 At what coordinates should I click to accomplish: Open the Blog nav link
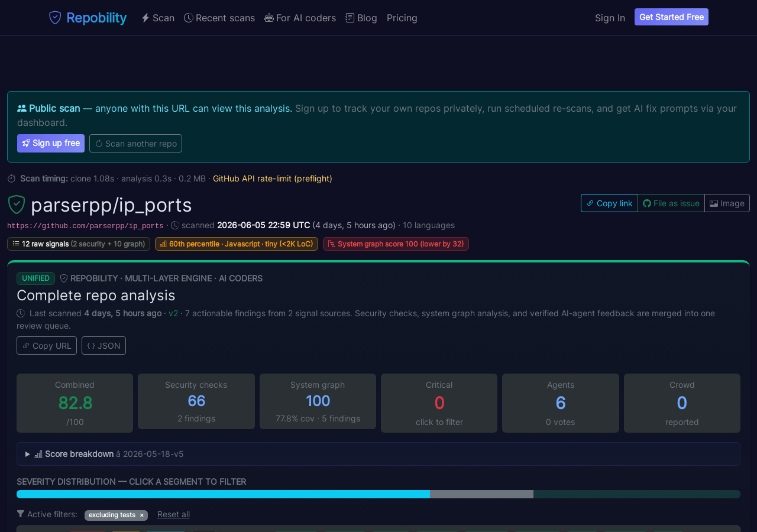coord(361,18)
